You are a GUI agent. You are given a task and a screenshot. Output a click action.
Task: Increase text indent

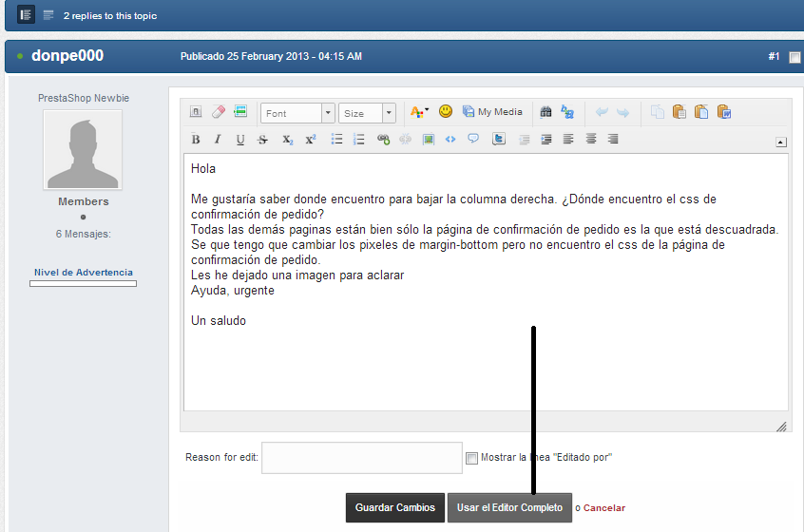546,140
